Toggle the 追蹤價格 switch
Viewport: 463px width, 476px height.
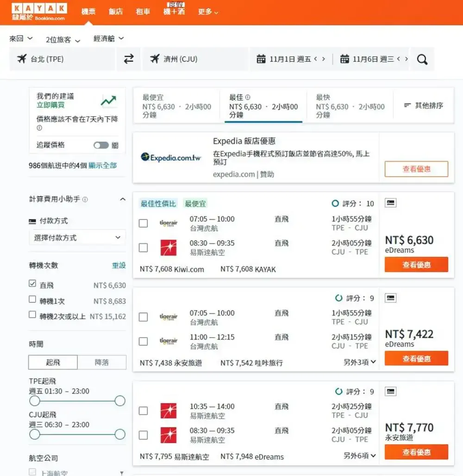101,145
